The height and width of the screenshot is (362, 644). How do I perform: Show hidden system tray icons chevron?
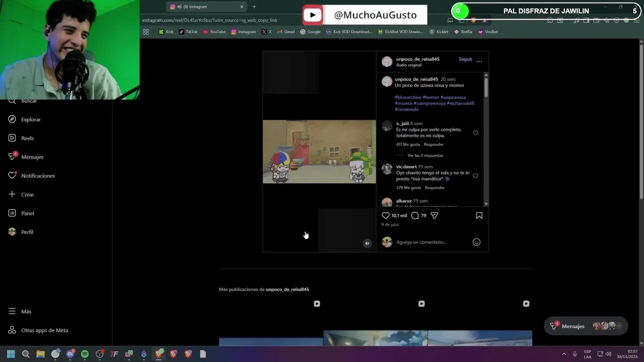coord(563,354)
